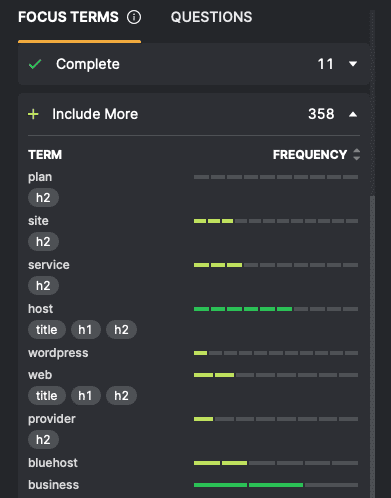Click the title tag under web
The height and width of the screenshot is (498, 391).
click(x=47, y=396)
